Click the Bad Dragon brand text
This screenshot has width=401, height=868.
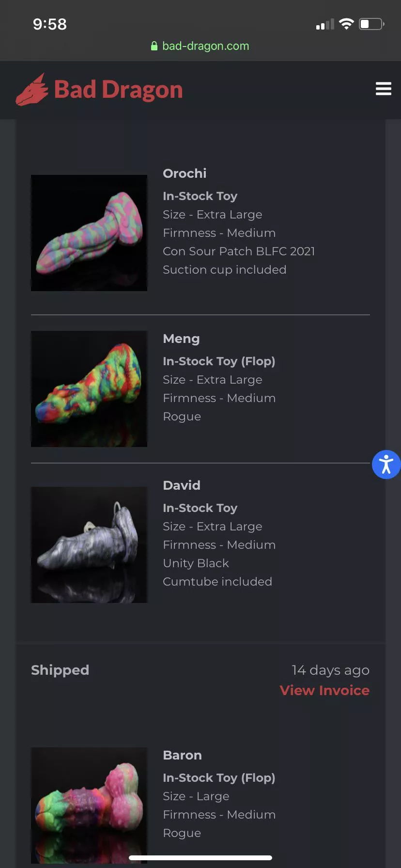[x=118, y=90]
